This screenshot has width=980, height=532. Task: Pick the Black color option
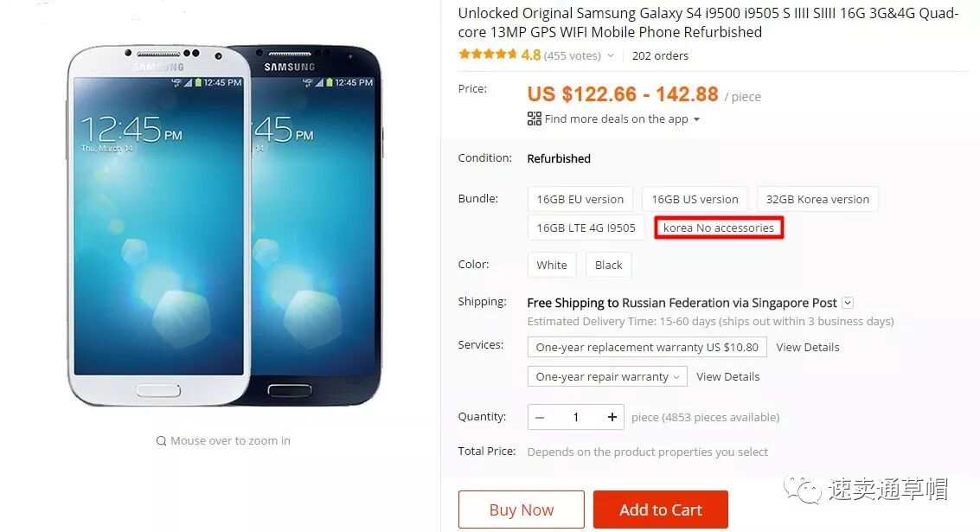tap(609, 265)
